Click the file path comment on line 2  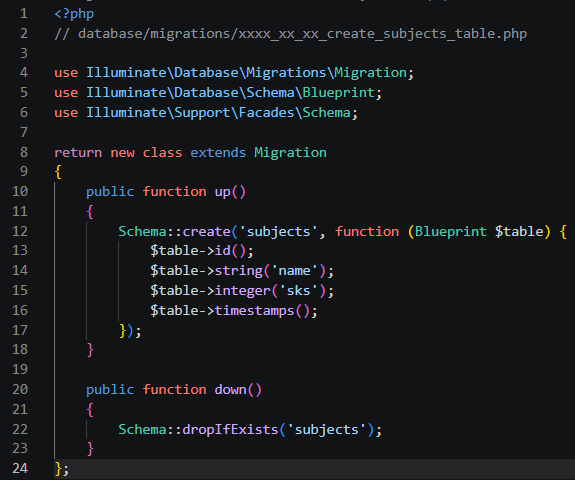(x=290, y=34)
